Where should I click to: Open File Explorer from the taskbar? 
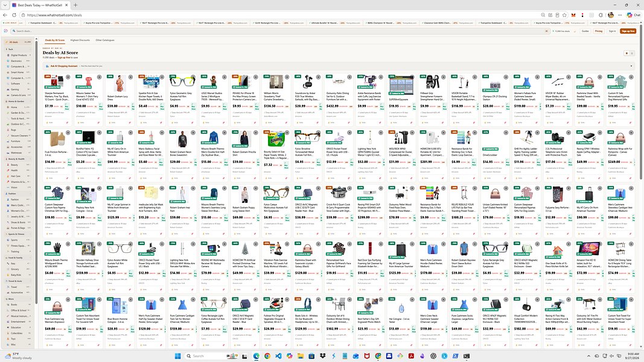[301, 356]
